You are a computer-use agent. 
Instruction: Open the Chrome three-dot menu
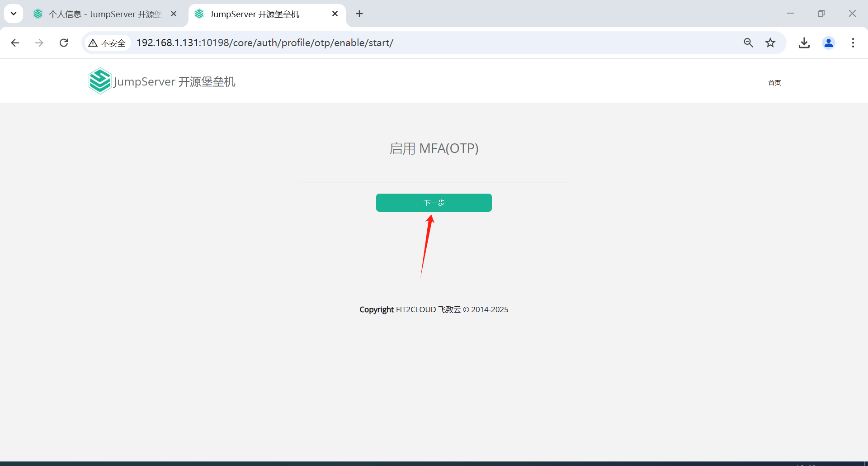[853, 43]
